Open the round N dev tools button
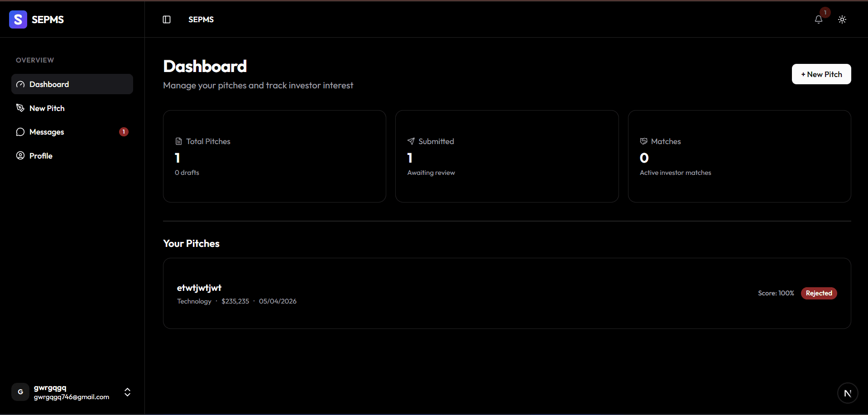The image size is (868, 415). click(x=848, y=393)
